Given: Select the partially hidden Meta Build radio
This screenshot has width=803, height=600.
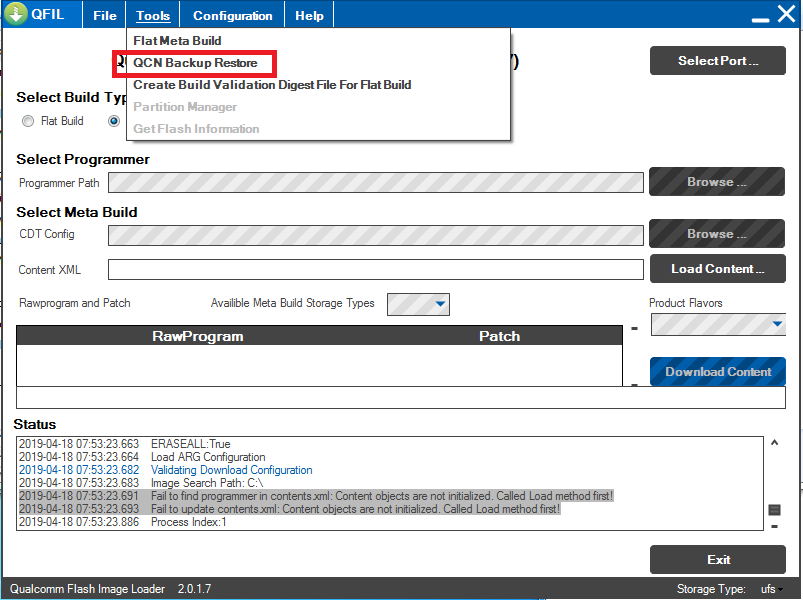Looking at the screenshot, I should (114, 121).
